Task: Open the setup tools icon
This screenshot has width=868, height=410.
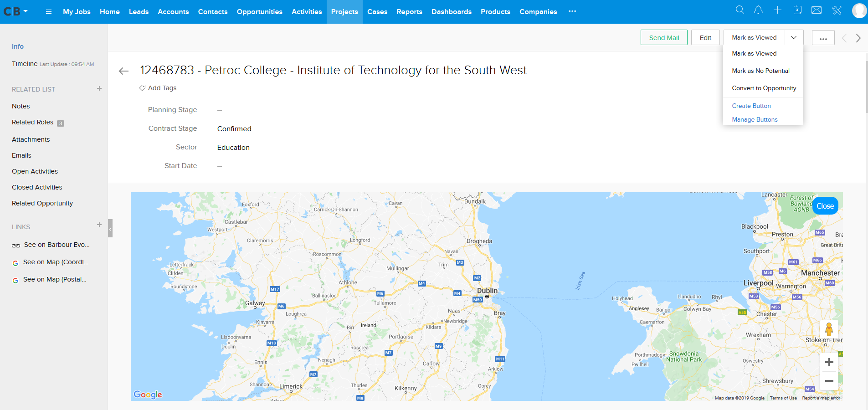Action: coord(837,10)
